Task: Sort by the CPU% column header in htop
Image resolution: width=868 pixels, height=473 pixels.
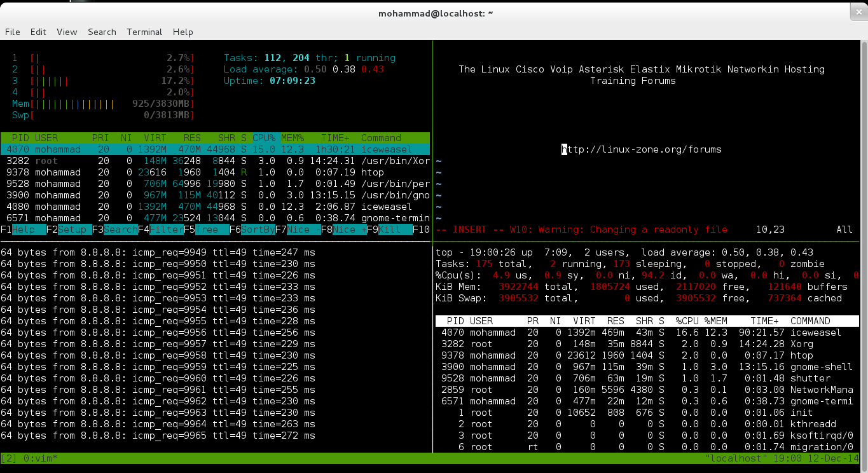Action: point(264,138)
